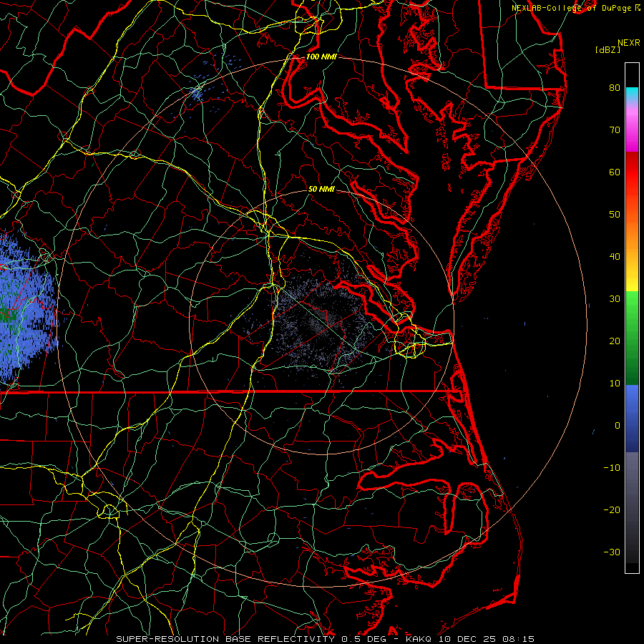Click the NEXLAB-College of DuPage watermark text
Viewport: 644px width, 644px height.
[573, 8]
